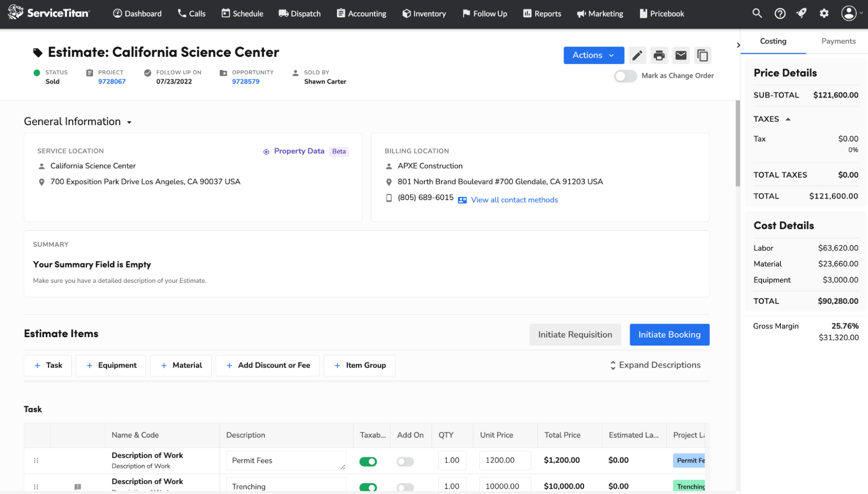Image resolution: width=868 pixels, height=494 pixels.
Task: Click the copy estimate icon
Action: (703, 56)
